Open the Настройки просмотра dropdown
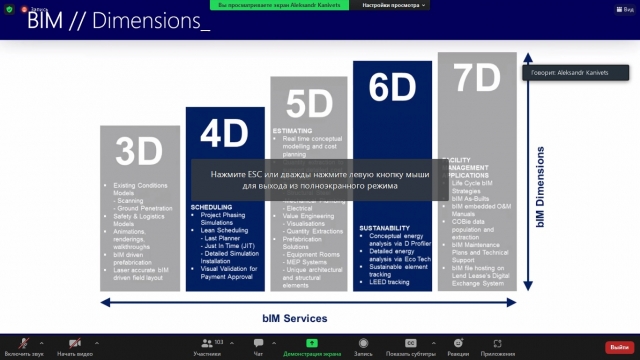This screenshot has width=640, height=360. point(393,5)
